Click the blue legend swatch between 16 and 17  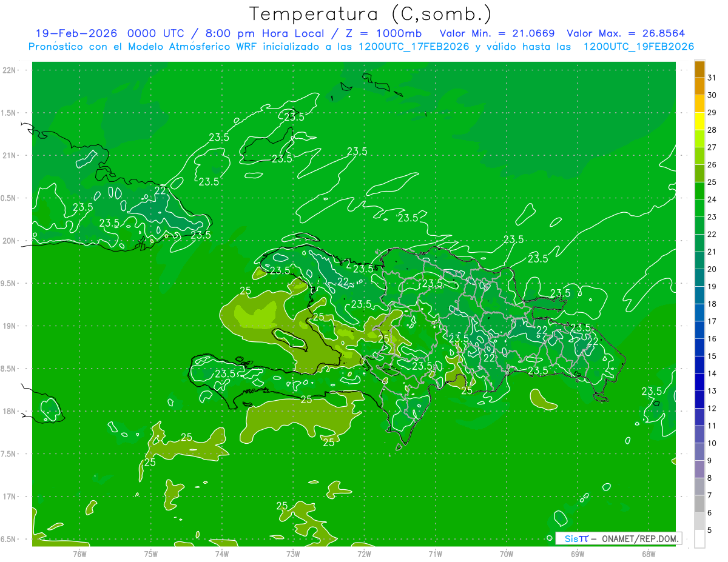click(x=699, y=330)
